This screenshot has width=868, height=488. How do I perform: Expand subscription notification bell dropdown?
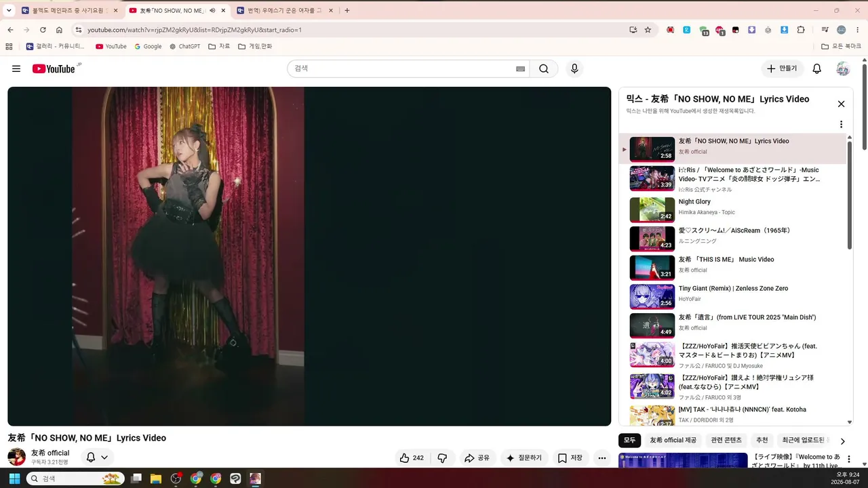pos(97,457)
